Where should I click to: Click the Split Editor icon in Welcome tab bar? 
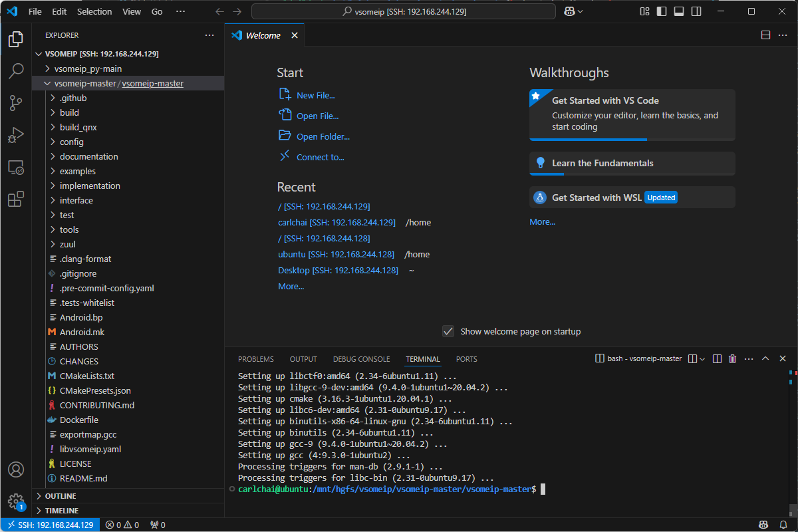(x=765, y=35)
